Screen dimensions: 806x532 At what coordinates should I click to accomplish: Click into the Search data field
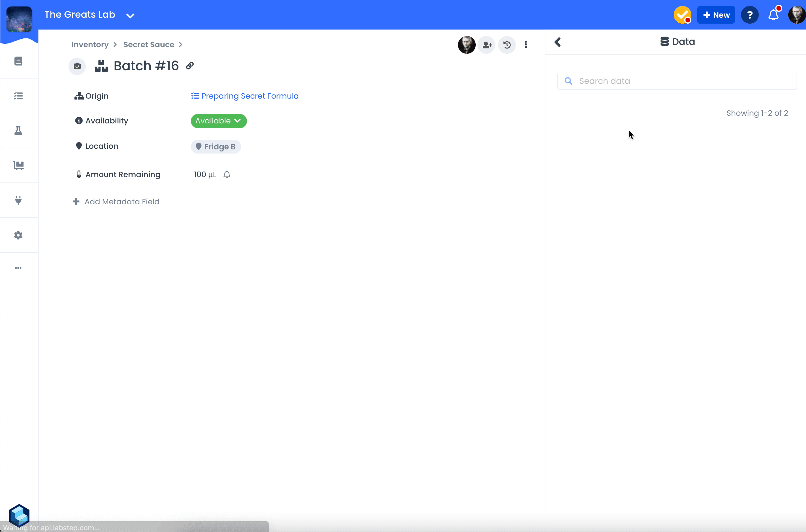(x=682, y=81)
